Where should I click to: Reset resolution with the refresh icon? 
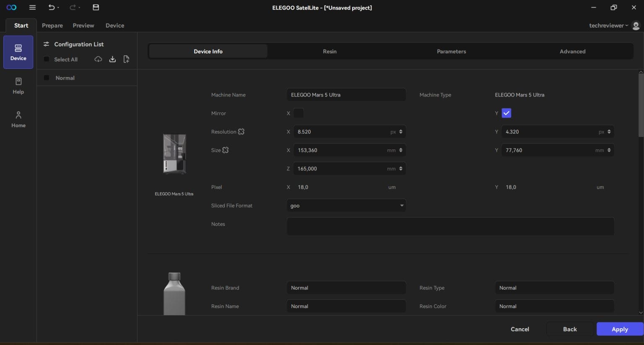tap(241, 132)
